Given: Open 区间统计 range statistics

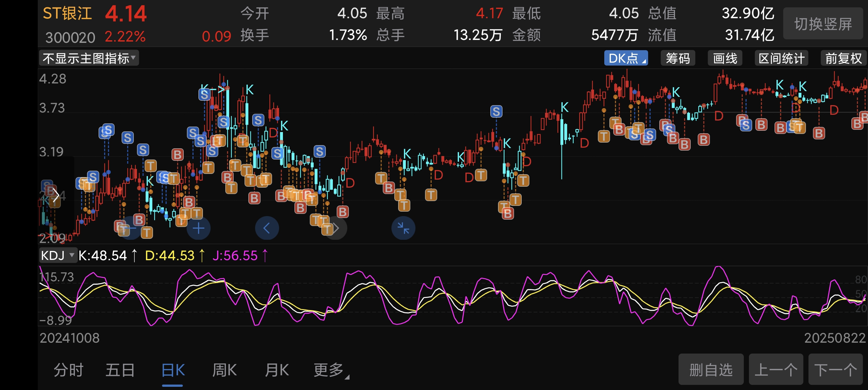Looking at the screenshot, I should pyautogui.click(x=781, y=58).
